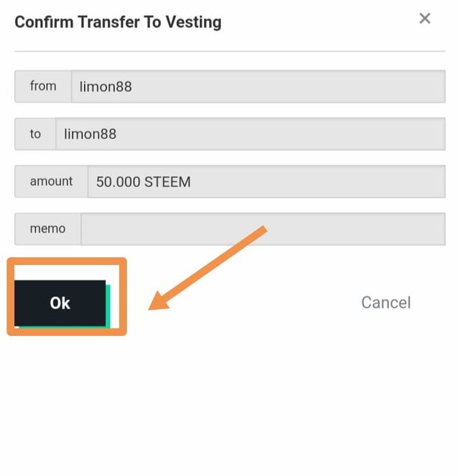Click the limon88 text in from field
This screenshot has height=476, width=460.
(106, 87)
